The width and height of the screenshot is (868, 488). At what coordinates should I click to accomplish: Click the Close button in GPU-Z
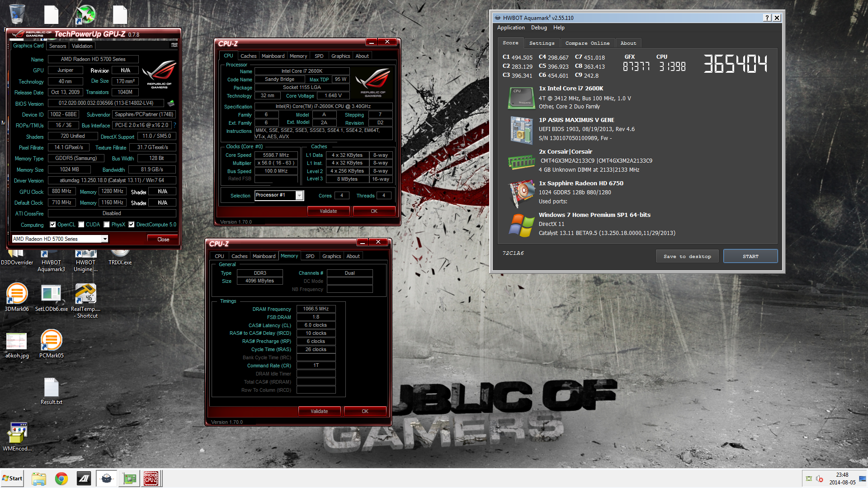pyautogui.click(x=163, y=239)
